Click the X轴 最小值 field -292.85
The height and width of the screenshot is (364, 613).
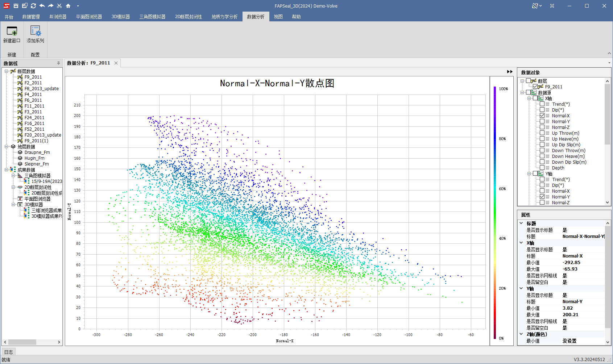(583, 262)
